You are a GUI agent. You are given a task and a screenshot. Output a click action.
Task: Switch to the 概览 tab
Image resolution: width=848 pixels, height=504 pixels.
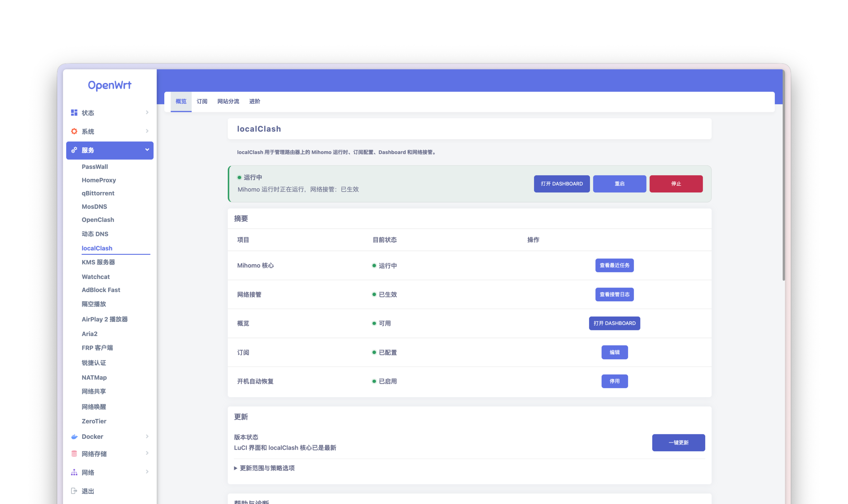pyautogui.click(x=181, y=101)
